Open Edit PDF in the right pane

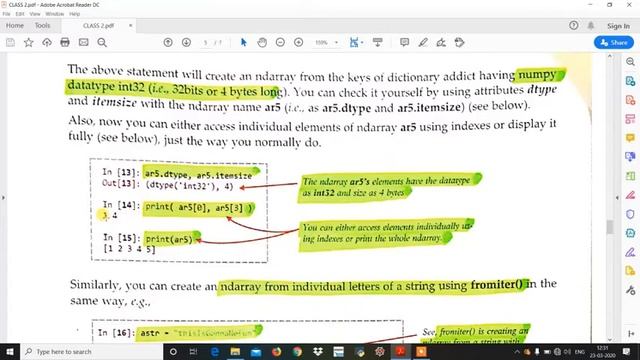[x=630, y=119]
